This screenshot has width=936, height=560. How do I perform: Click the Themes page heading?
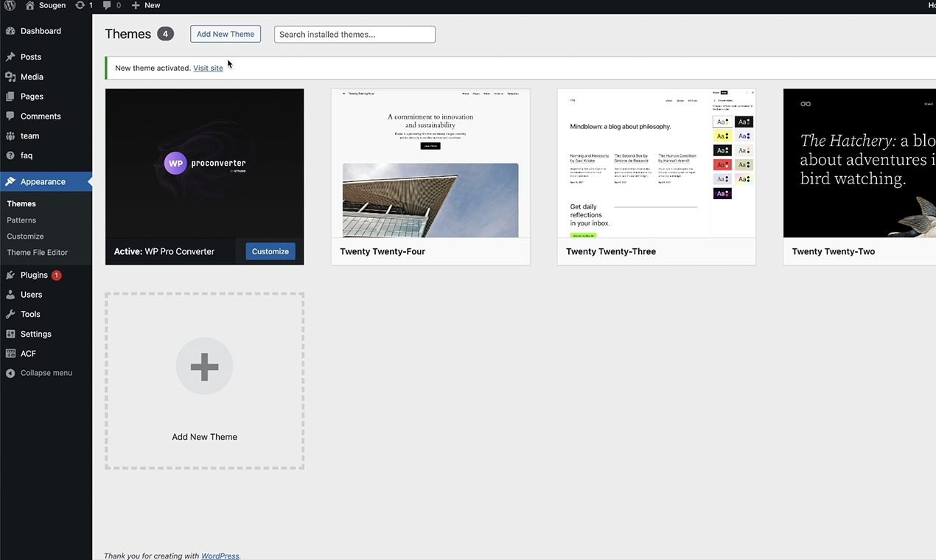128,34
